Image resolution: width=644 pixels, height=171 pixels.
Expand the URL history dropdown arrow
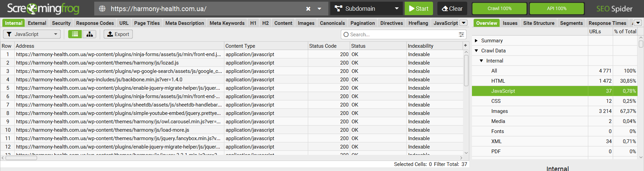coord(319,9)
